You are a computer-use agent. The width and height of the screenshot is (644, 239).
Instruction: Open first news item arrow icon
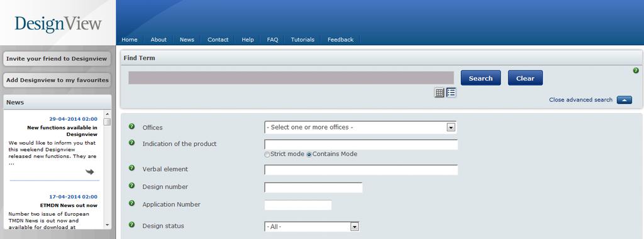pyautogui.click(x=90, y=172)
